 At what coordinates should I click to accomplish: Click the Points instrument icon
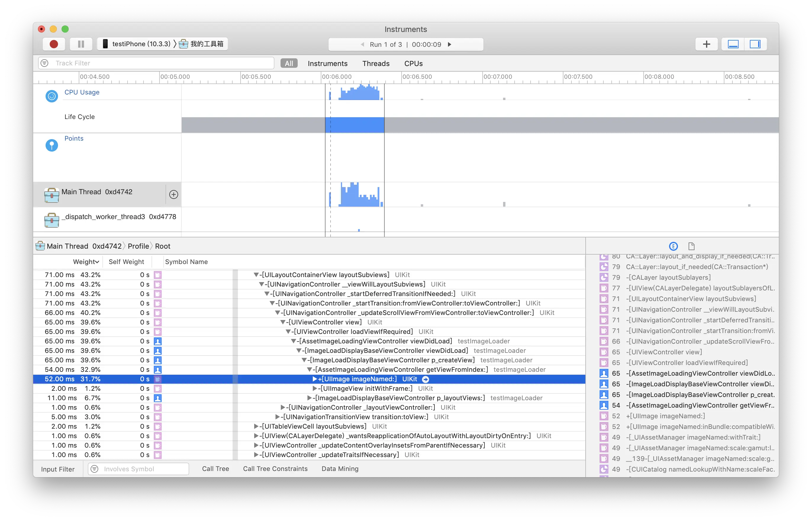52,145
